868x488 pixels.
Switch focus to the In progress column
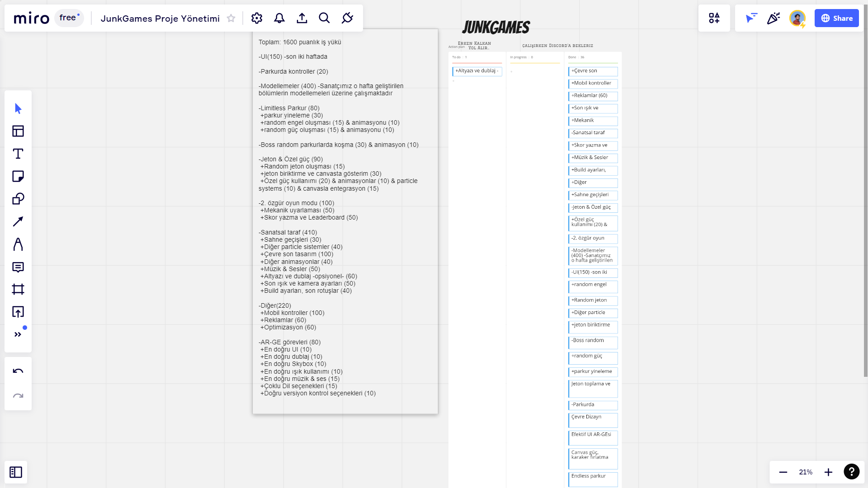[x=519, y=57]
